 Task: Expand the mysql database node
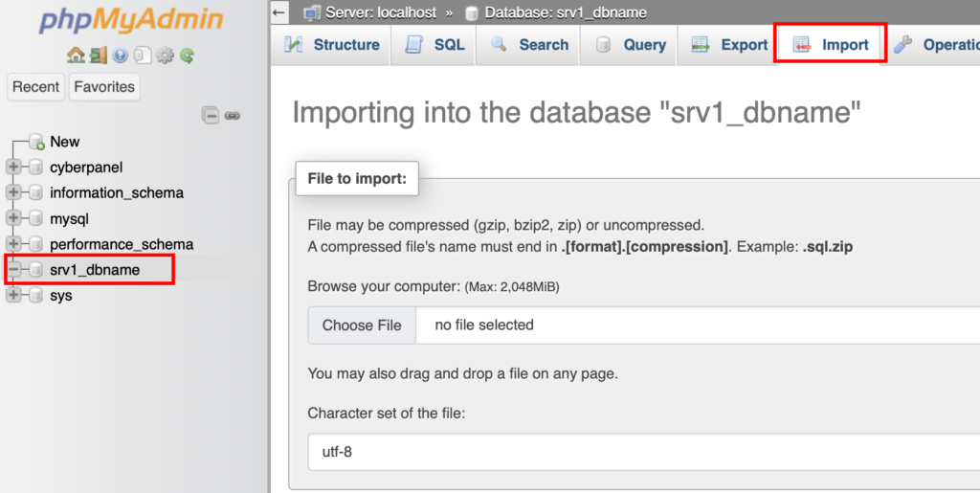point(13,218)
